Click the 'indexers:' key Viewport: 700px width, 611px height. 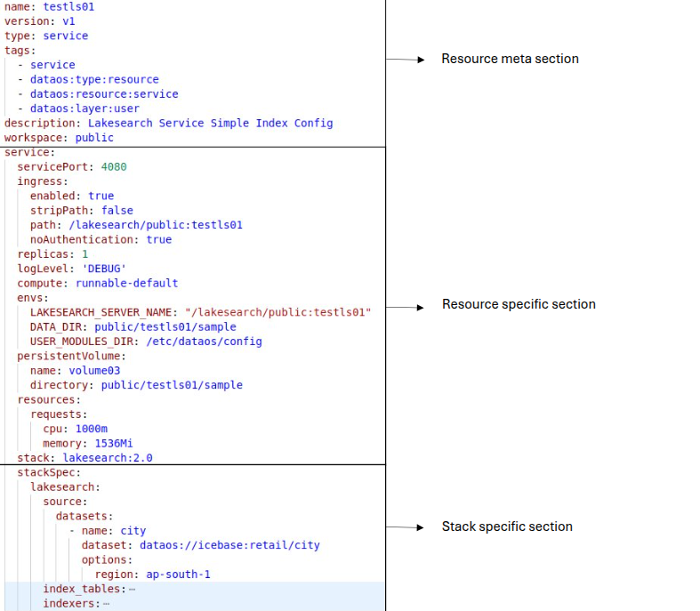(x=72, y=603)
